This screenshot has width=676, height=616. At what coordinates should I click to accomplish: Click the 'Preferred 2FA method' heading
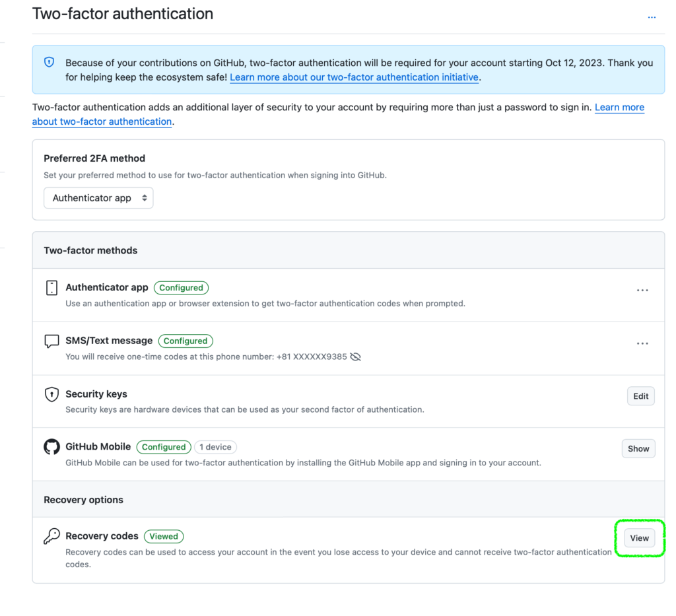[x=94, y=158]
